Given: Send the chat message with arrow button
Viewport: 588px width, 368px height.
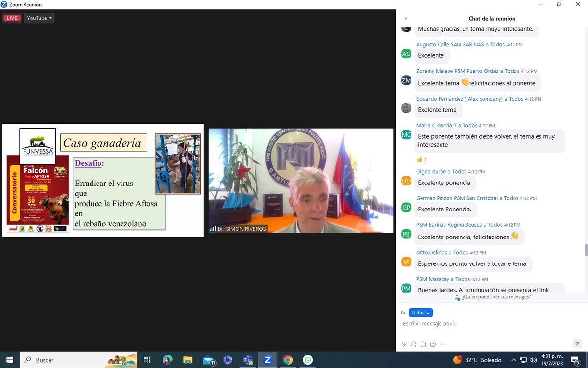Looking at the screenshot, I should [577, 344].
